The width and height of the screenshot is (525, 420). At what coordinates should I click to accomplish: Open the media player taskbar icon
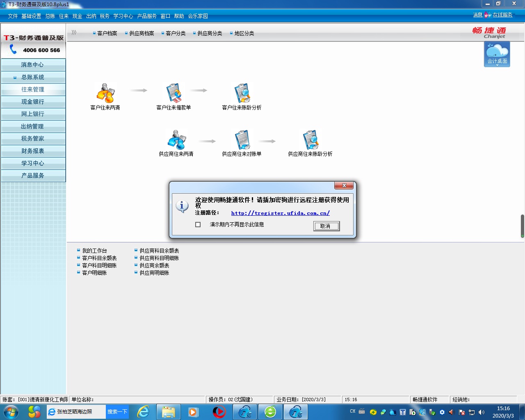(x=193, y=412)
